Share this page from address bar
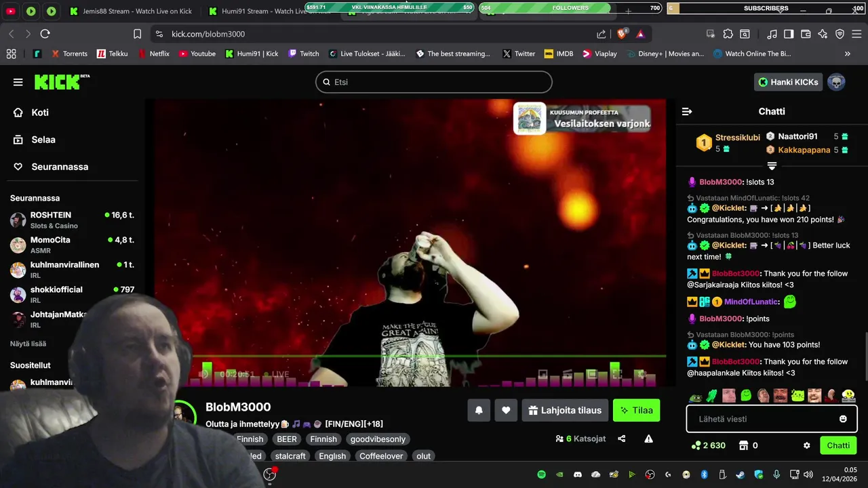 601,34
